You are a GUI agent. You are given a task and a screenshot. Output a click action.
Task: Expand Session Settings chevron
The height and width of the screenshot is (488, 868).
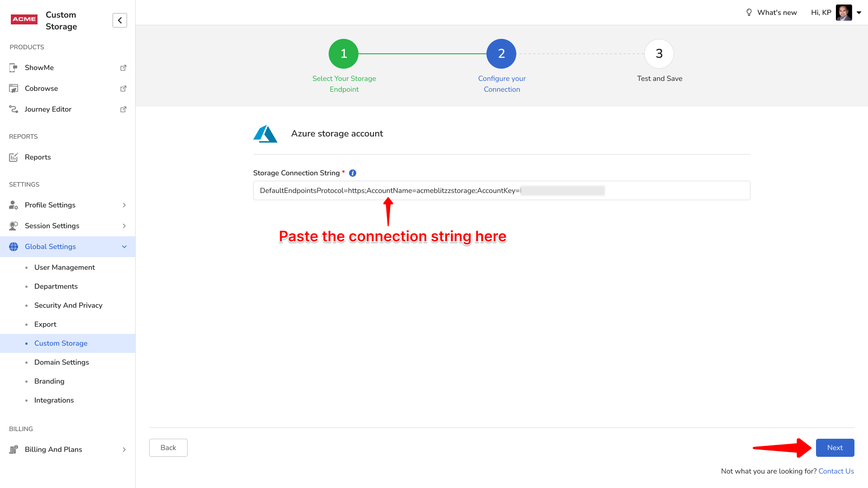click(124, 226)
